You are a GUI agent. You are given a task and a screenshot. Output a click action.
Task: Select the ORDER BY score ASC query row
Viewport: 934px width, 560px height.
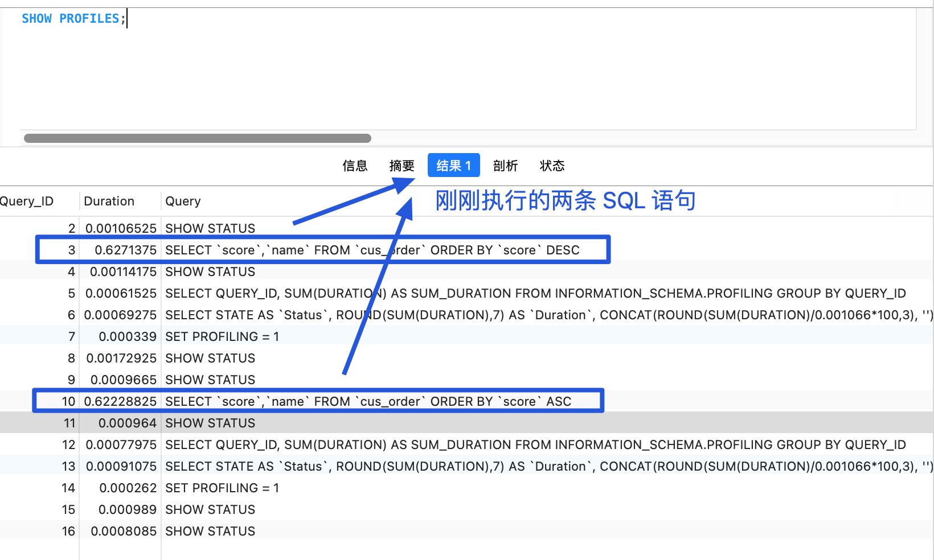coord(368,402)
